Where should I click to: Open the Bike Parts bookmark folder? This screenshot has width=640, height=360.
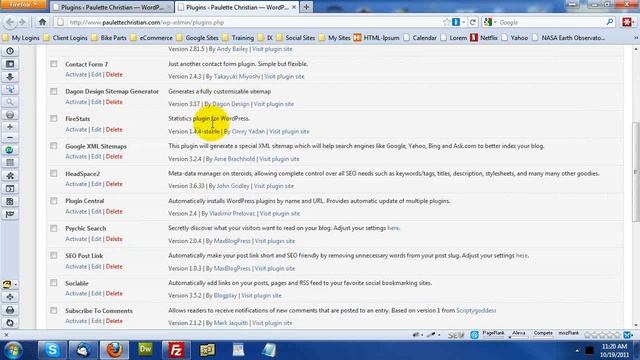(109, 38)
